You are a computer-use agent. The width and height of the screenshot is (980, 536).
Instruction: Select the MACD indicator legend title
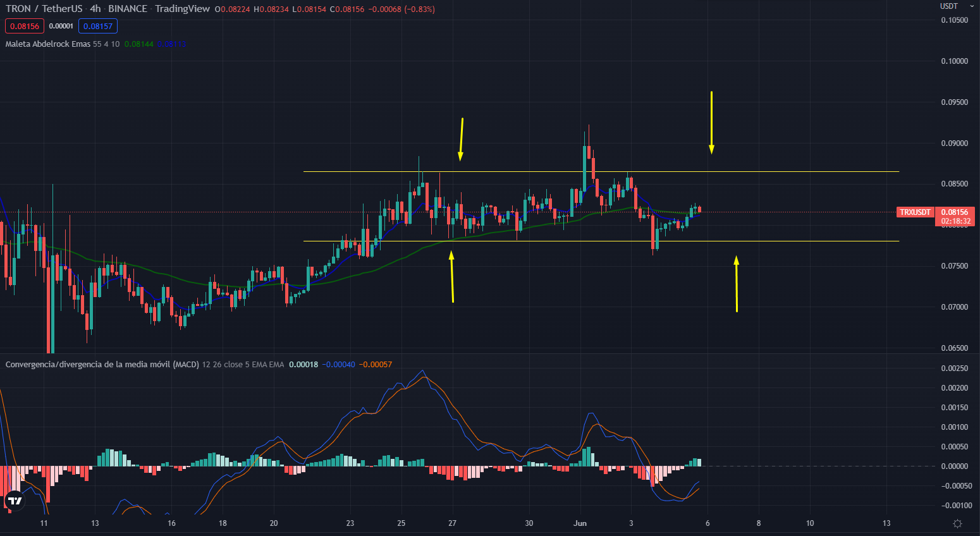pyautogui.click(x=102, y=365)
